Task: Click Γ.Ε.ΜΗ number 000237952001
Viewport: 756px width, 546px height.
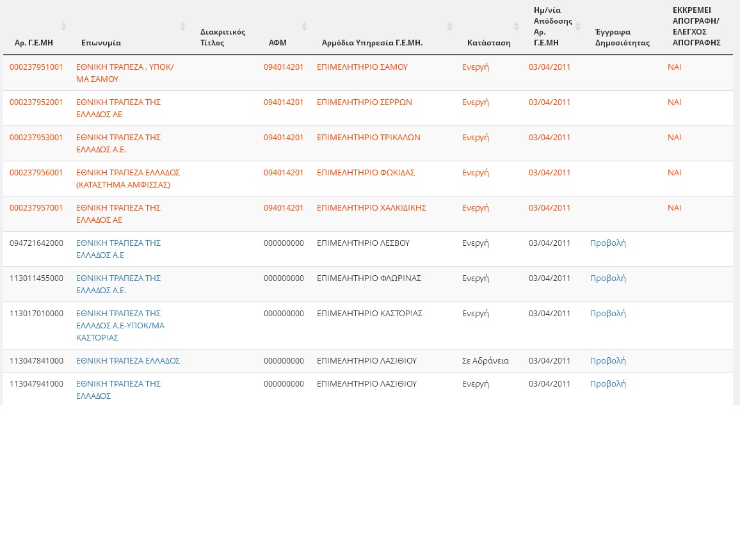Action: [36, 102]
